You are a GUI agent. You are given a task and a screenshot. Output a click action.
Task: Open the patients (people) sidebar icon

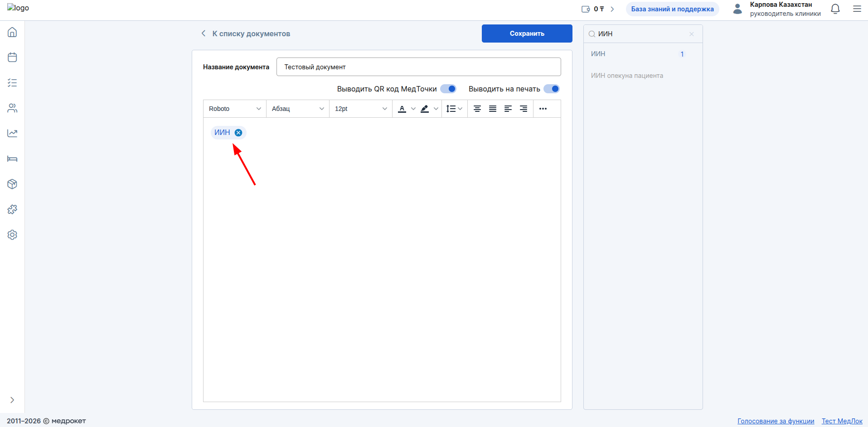[x=12, y=108]
